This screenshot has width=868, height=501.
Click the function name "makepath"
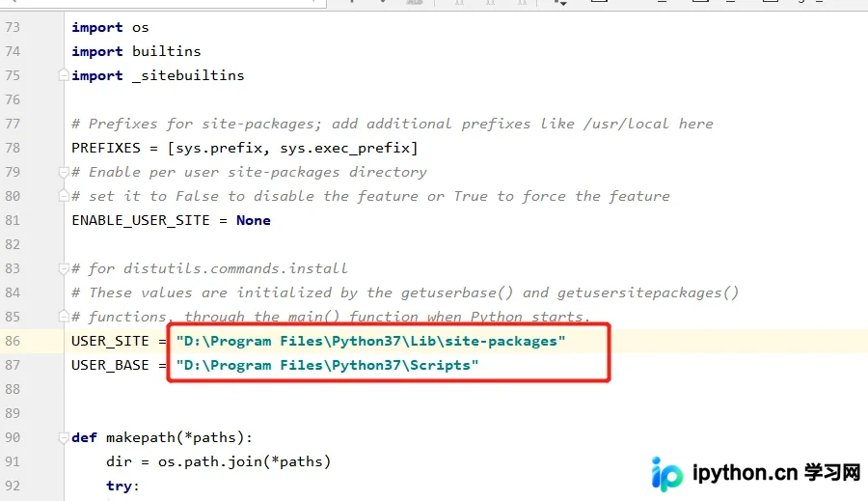coord(141,438)
